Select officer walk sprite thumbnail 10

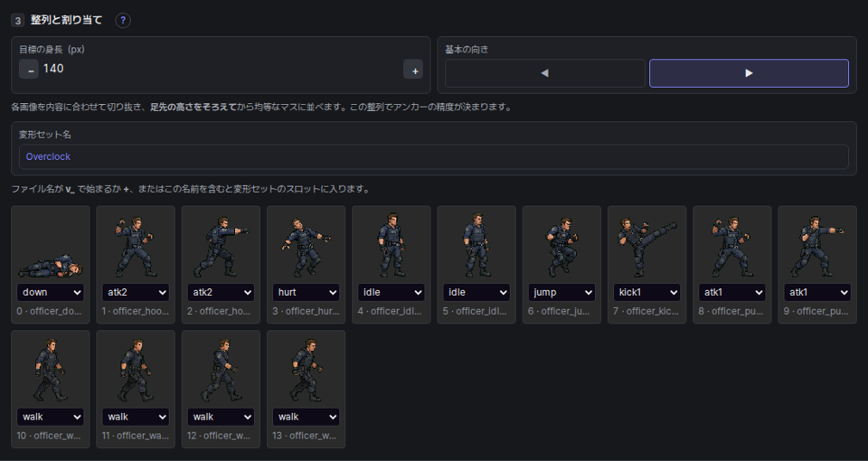pyautogui.click(x=51, y=371)
